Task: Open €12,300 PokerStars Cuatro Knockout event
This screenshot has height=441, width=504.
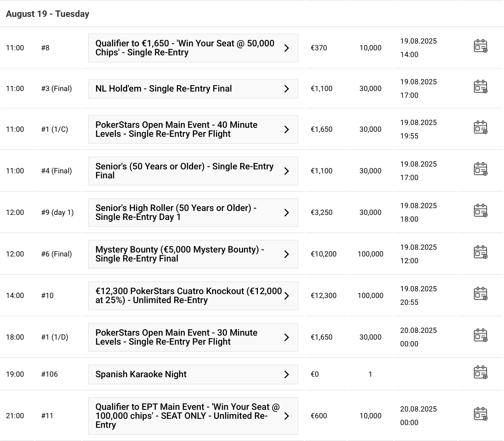Action: pyautogui.click(x=185, y=296)
